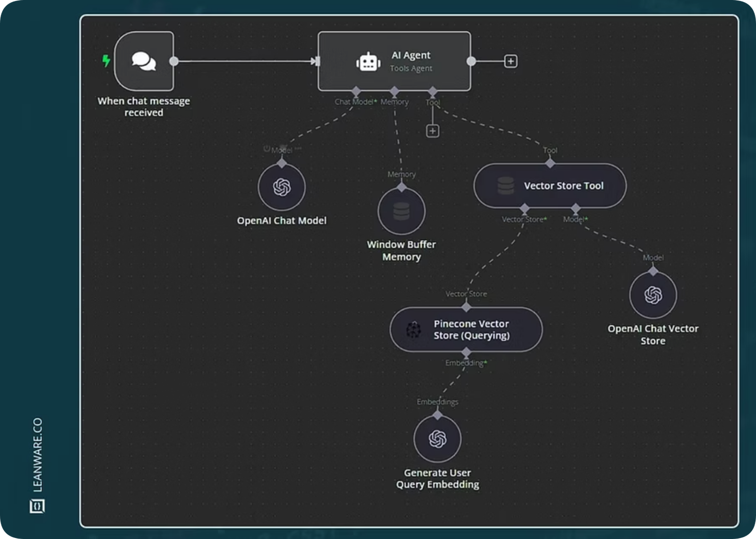Image resolution: width=756 pixels, height=539 pixels.
Task: Click the Pinecone Embedding connector diamond
Action: click(x=466, y=353)
